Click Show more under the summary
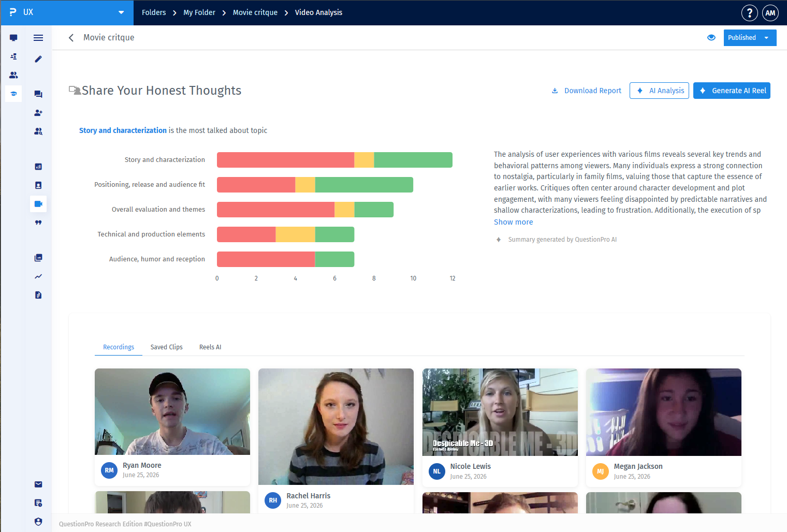787x532 pixels. [x=513, y=222]
